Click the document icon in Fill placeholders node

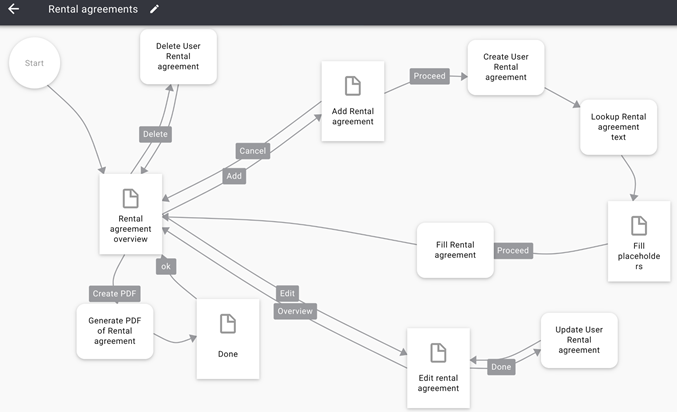639,225
